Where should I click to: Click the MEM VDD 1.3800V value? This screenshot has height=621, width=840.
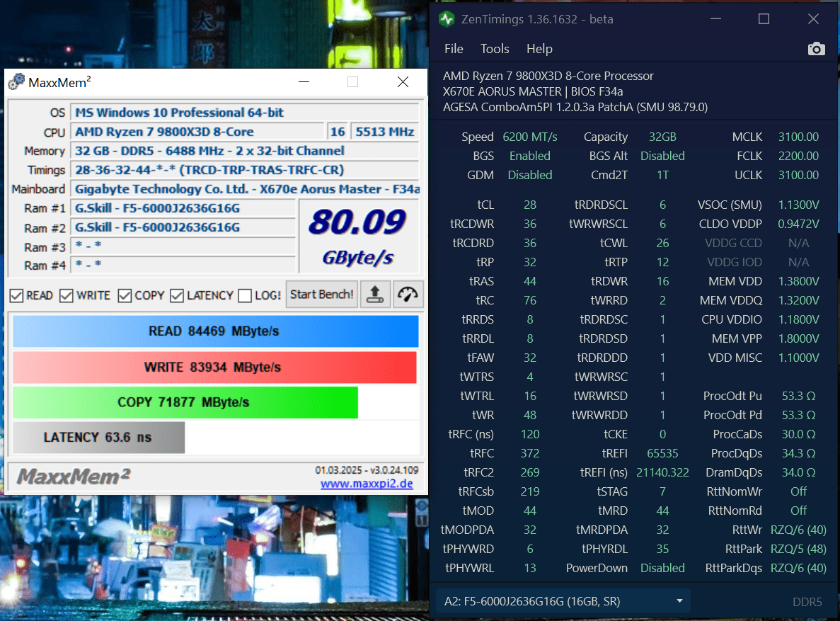click(798, 282)
